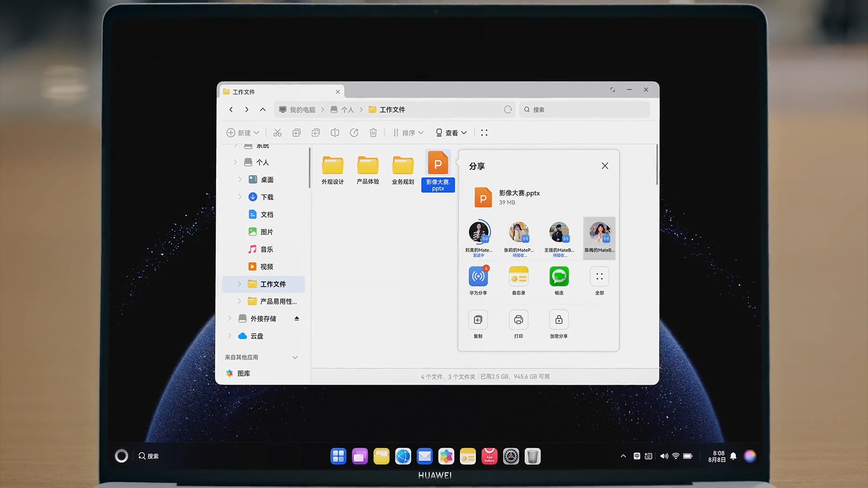The image size is (868, 488).
Task: Open the 新建 (New) dropdown
Action: pyautogui.click(x=243, y=132)
